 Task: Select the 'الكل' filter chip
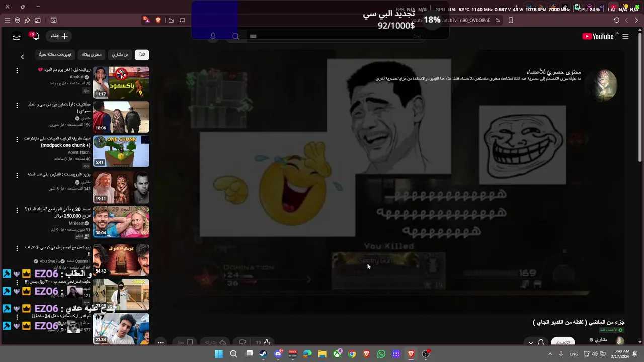click(x=142, y=54)
